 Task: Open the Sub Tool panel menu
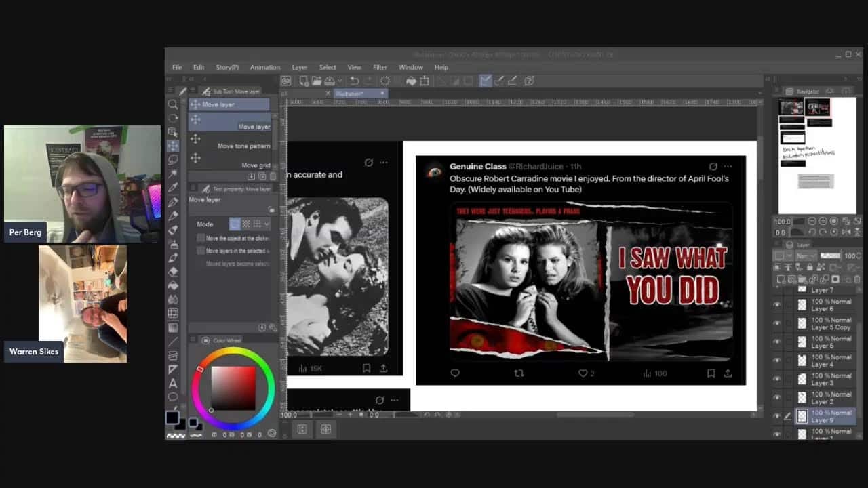click(193, 91)
